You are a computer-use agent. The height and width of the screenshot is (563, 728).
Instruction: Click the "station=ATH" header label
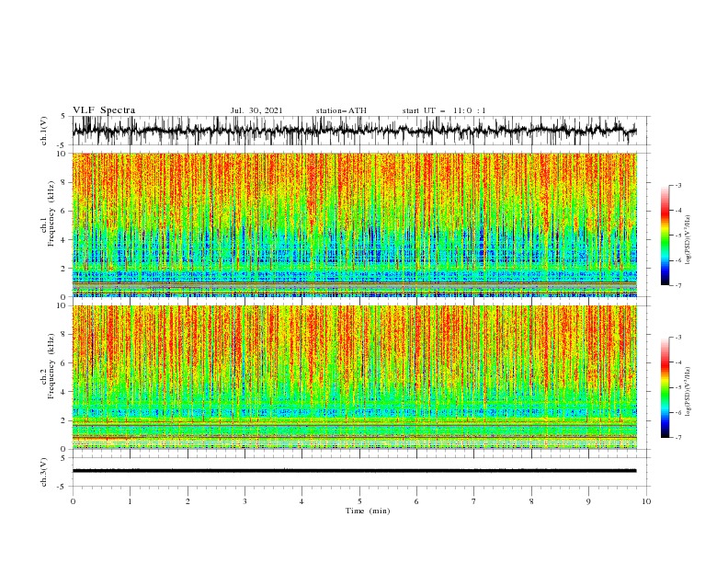click(x=341, y=110)
